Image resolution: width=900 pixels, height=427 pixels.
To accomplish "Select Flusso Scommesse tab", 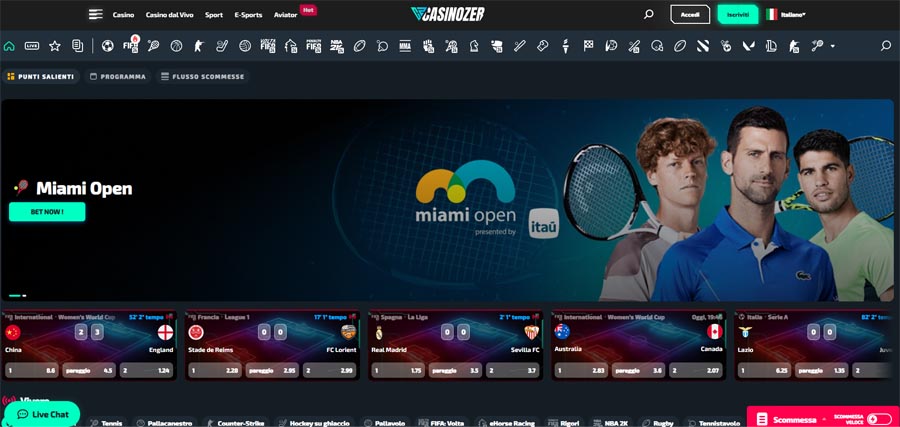I will point(203,76).
